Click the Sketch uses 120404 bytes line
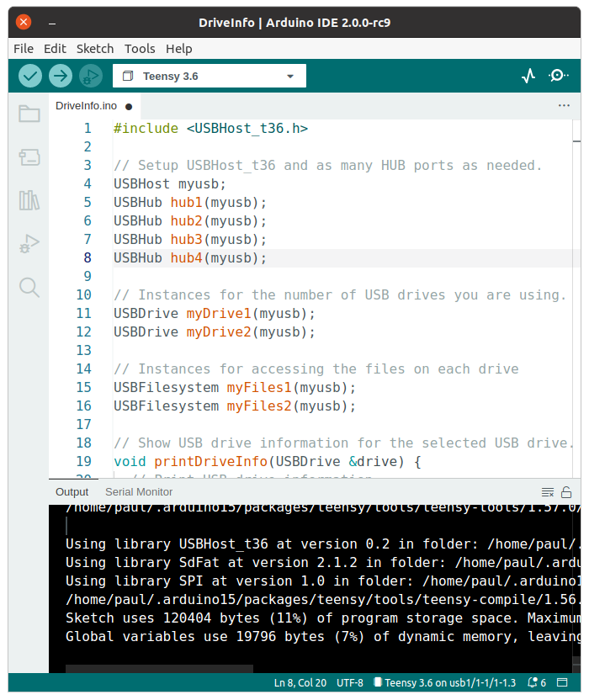The width and height of the screenshot is (589, 700). click(323, 618)
